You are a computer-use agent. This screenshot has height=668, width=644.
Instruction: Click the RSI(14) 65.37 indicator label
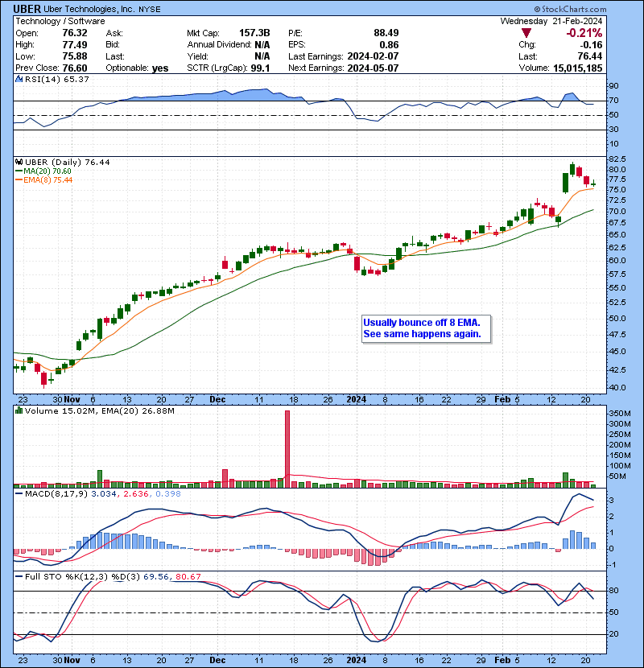[x=57, y=79]
